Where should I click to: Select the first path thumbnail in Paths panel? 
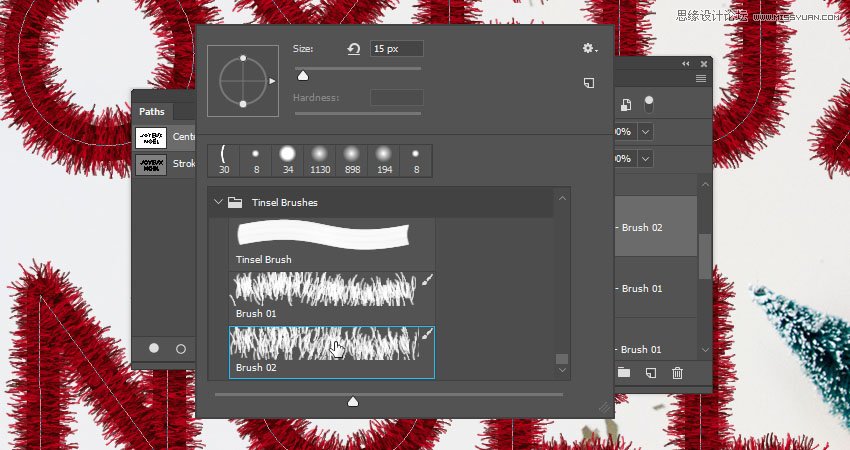(151, 138)
